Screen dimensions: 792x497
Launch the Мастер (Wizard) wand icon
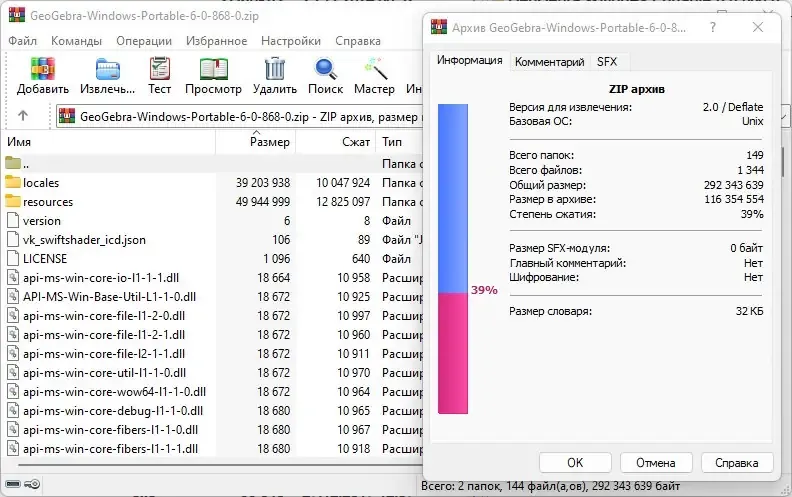375,68
